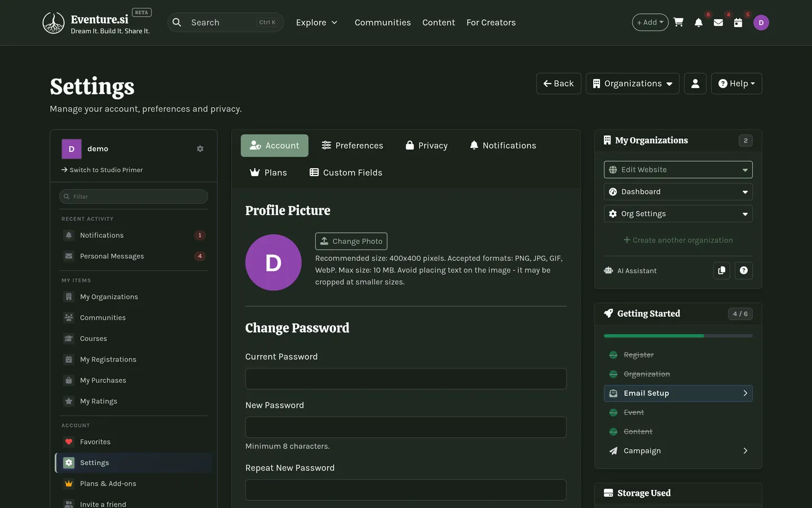Click the Eventure.si tree logo

pyautogui.click(x=54, y=23)
